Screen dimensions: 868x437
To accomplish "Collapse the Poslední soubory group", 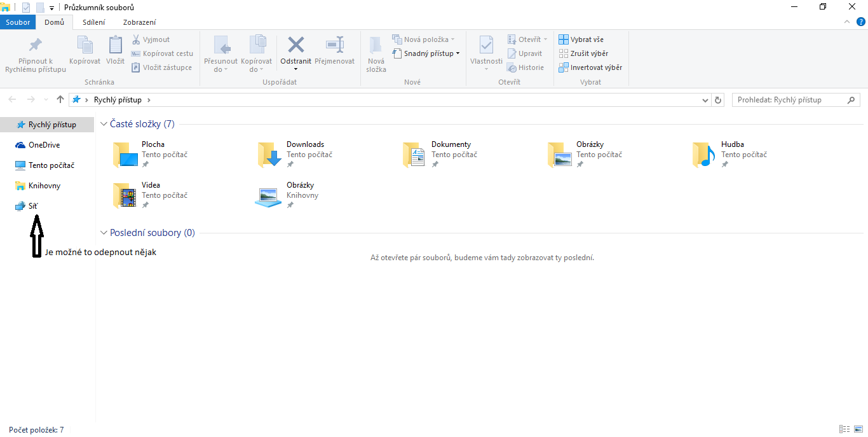I will 104,233.
